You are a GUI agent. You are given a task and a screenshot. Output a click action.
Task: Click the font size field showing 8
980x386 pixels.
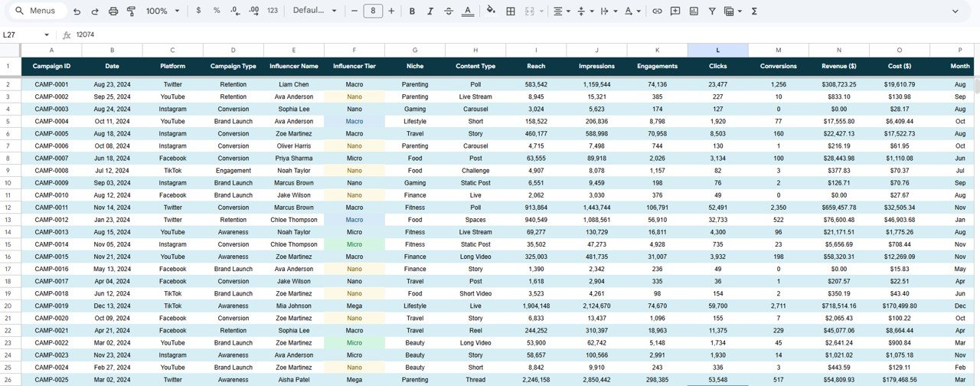tap(373, 11)
